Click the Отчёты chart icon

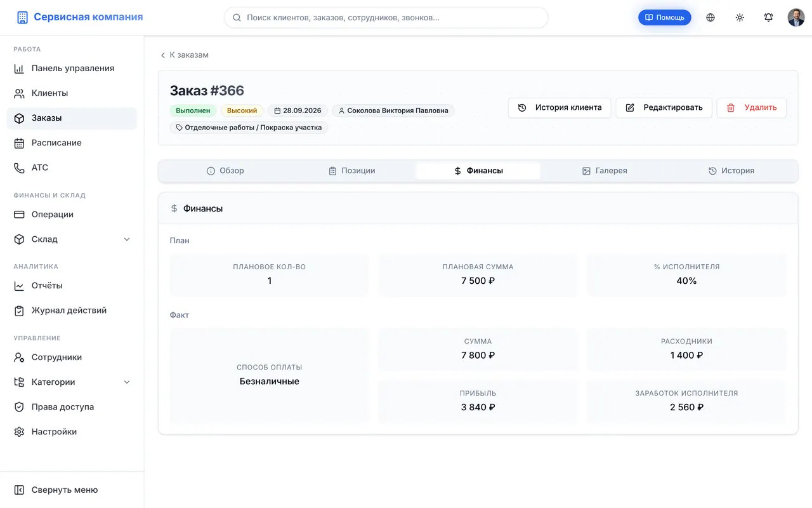point(19,286)
